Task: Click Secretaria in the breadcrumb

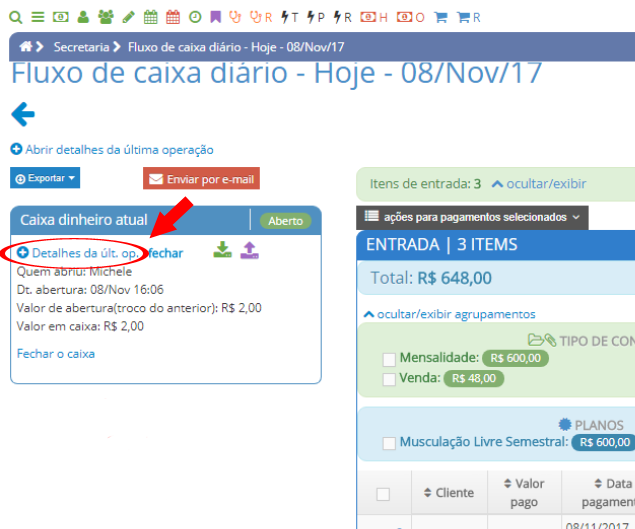Action: click(x=81, y=46)
